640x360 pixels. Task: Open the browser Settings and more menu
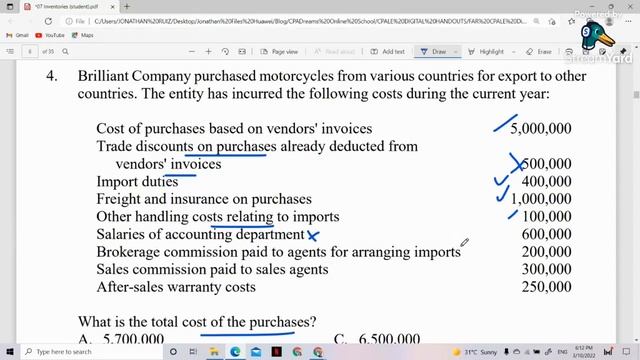(628, 21)
